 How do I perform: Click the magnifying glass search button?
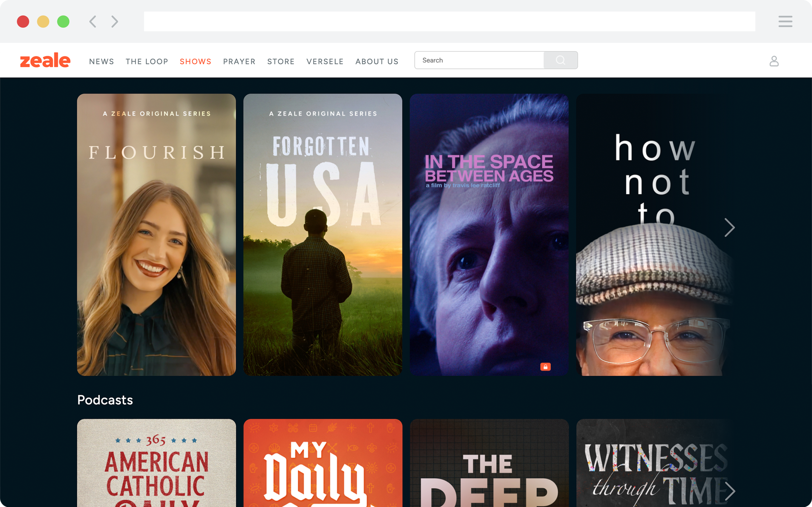[x=560, y=60]
